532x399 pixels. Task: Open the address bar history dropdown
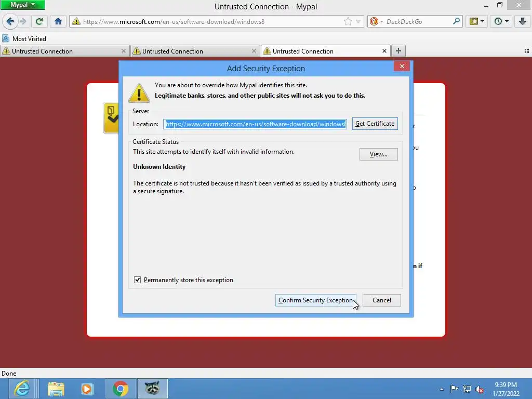tap(358, 21)
